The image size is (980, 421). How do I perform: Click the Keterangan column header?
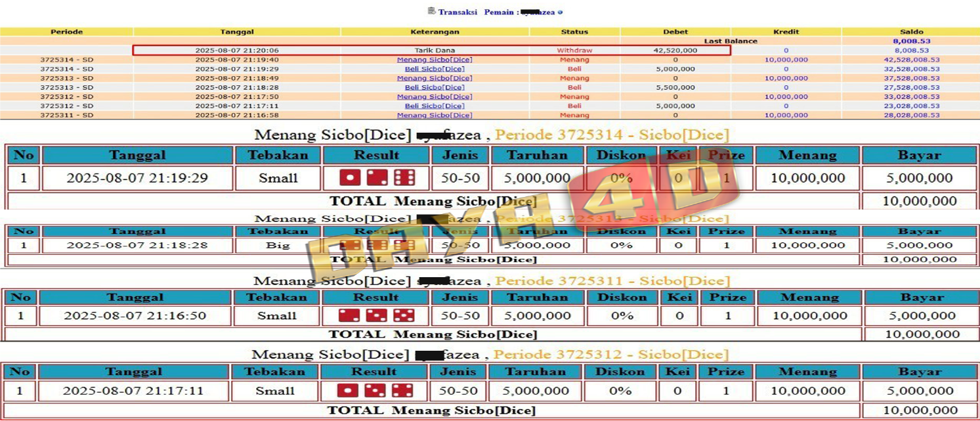[434, 32]
